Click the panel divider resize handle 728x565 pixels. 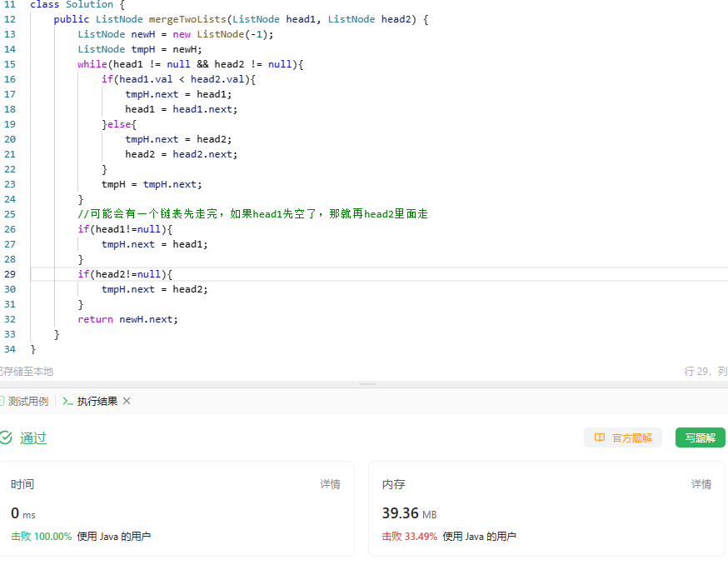366,384
